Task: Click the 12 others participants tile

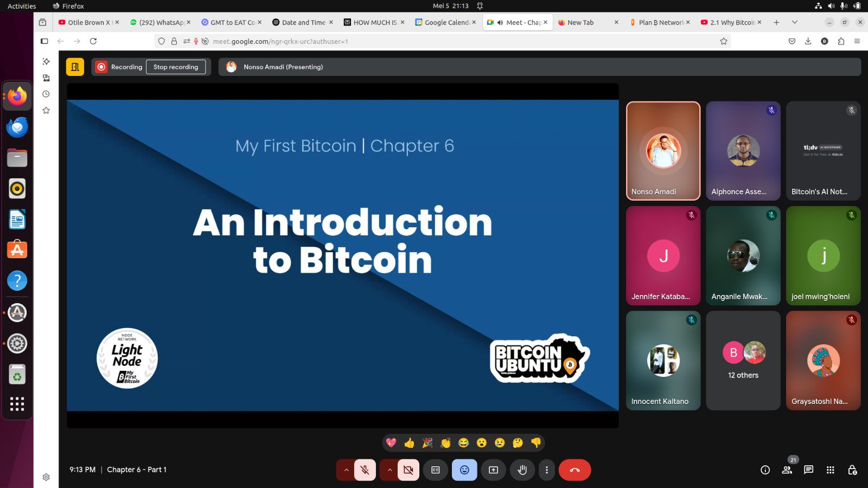Action: point(743,361)
